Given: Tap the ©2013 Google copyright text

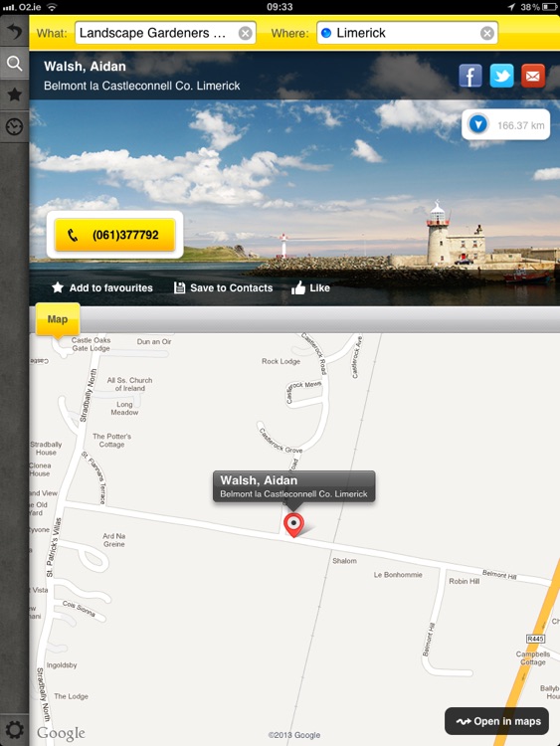Looking at the screenshot, I should (294, 735).
